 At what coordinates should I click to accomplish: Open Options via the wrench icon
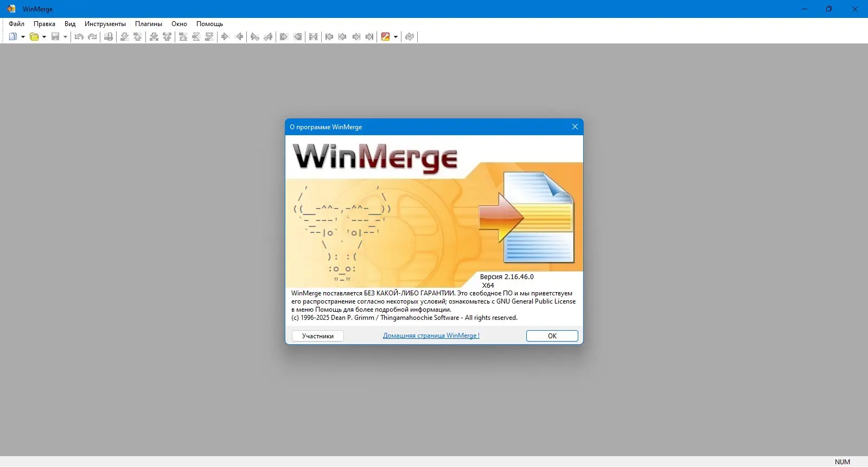386,37
